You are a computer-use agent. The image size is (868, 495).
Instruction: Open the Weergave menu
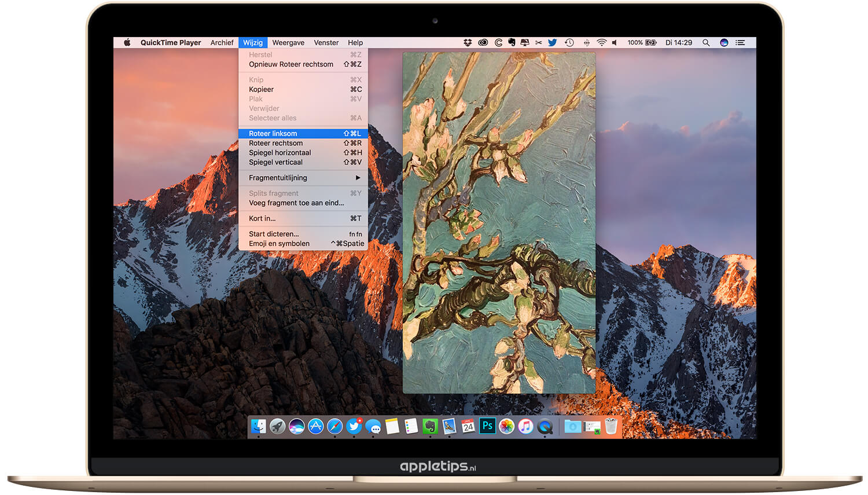288,42
